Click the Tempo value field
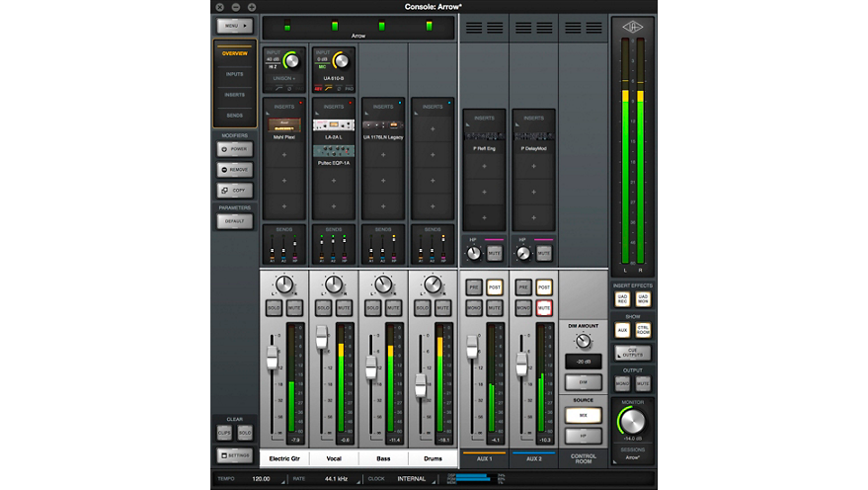 pos(261,479)
